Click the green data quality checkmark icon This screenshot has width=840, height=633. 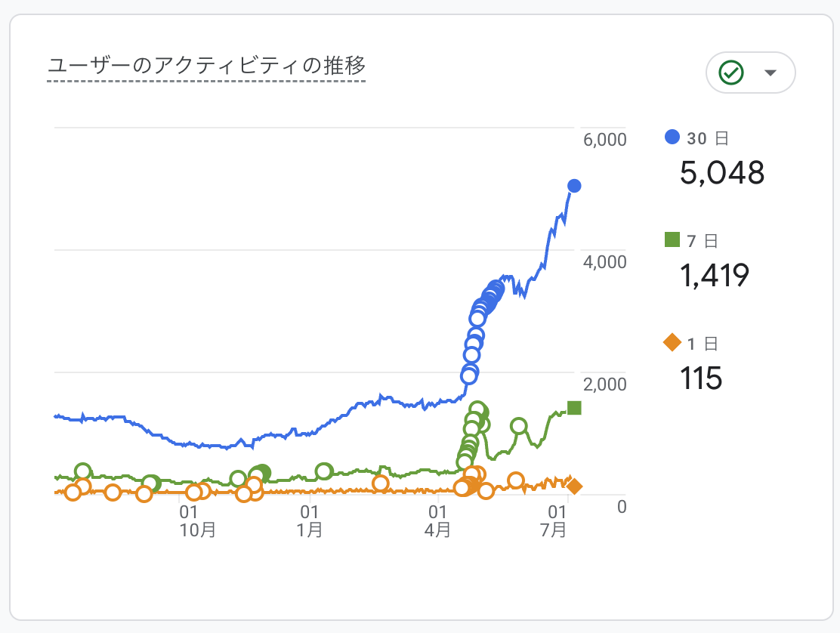click(729, 73)
